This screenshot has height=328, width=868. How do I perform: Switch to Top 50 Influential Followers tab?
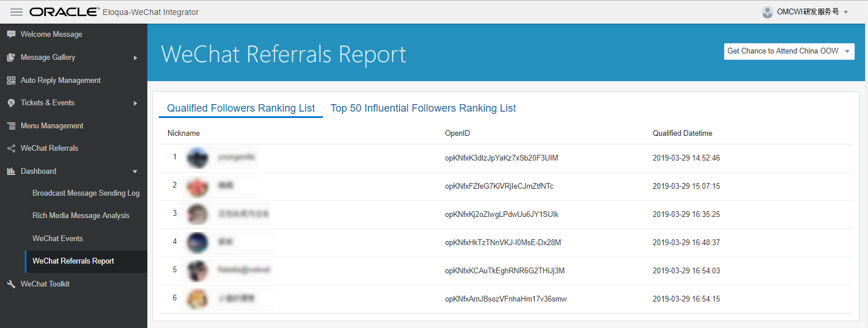(x=423, y=108)
